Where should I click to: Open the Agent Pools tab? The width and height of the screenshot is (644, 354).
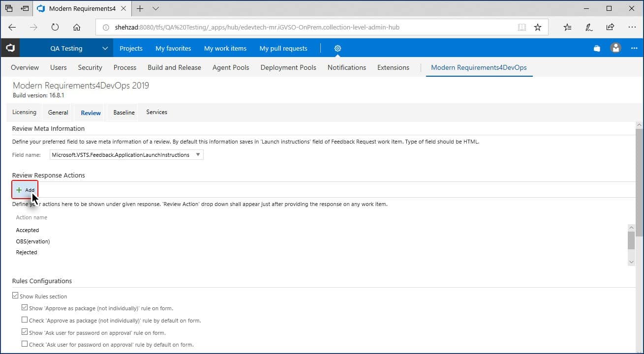point(231,67)
